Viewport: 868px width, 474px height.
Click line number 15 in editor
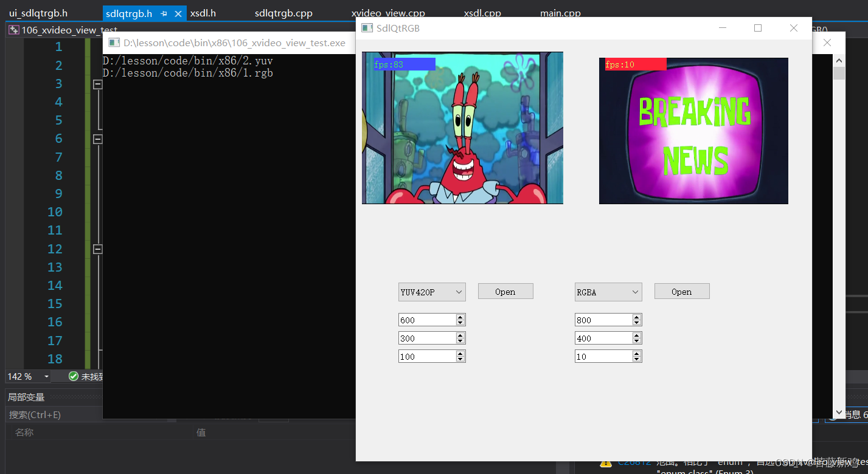(x=55, y=304)
